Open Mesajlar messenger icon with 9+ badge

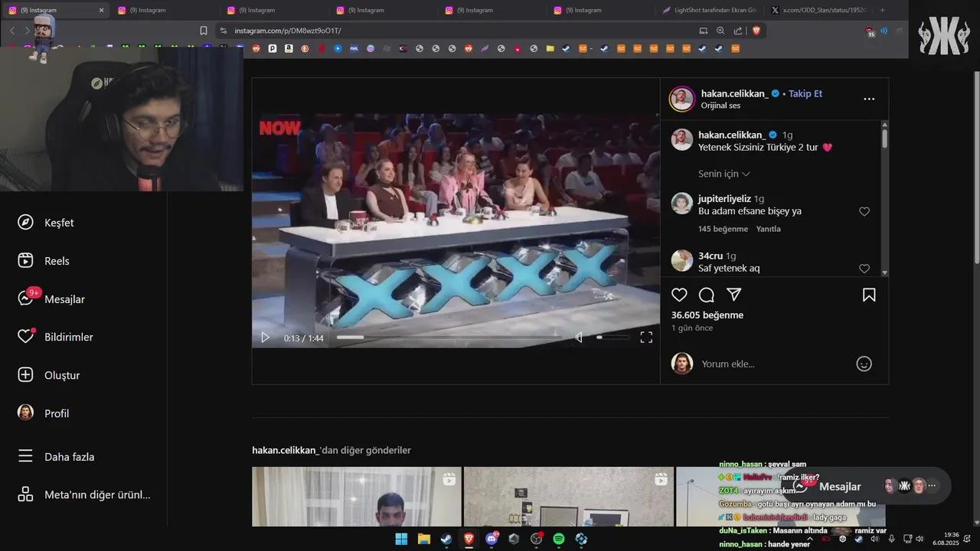[x=25, y=298]
